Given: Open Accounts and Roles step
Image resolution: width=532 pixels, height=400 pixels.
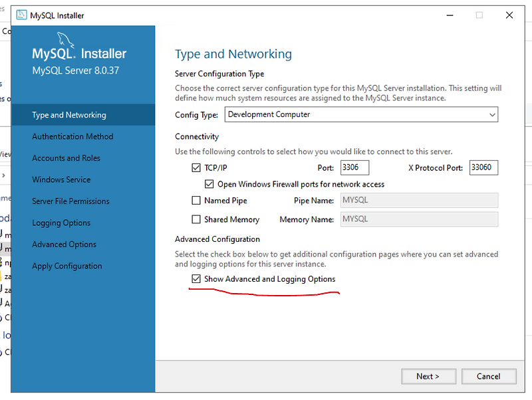Looking at the screenshot, I should [x=66, y=158].
